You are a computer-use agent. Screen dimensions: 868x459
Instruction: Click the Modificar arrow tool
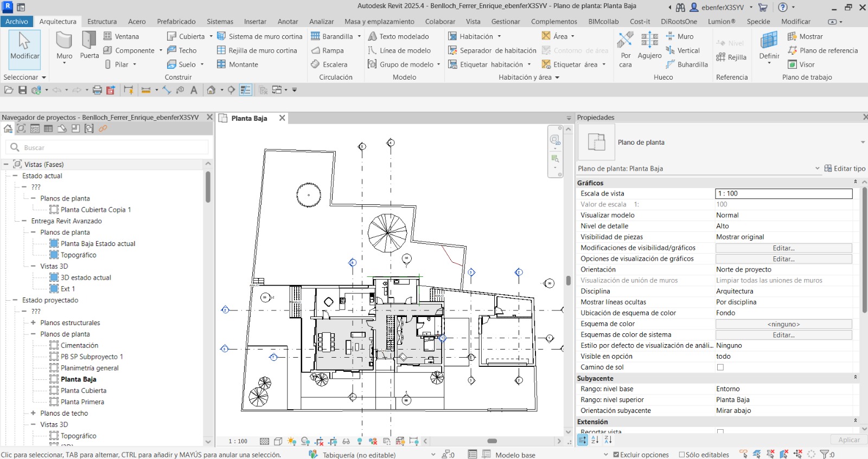[x=24, y=49]
